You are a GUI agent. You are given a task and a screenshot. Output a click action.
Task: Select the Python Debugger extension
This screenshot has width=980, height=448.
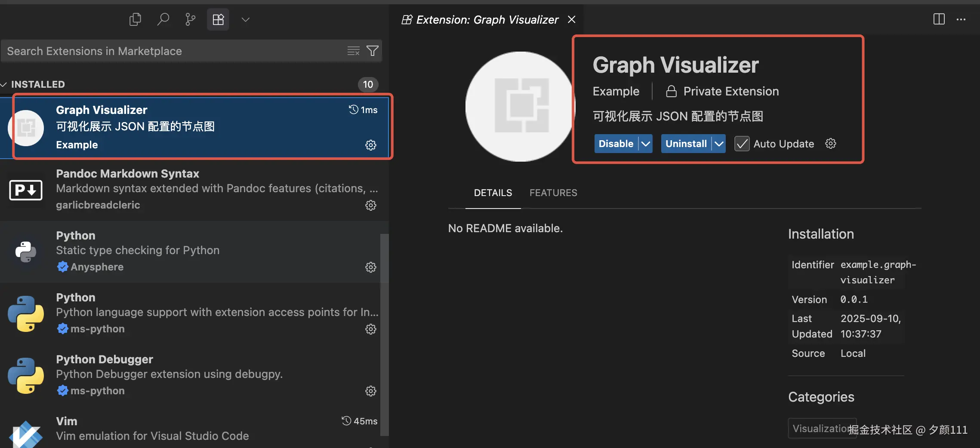[190, 375]
